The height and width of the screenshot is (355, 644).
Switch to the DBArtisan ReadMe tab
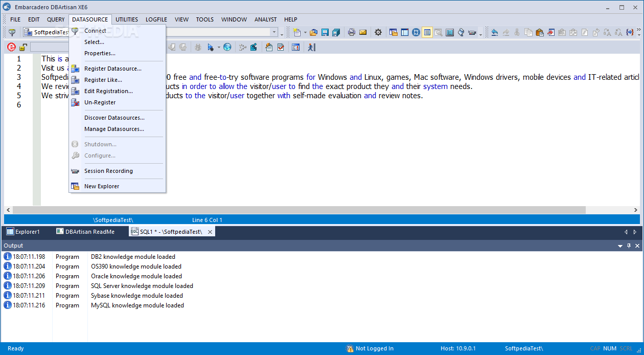point(85,232)
